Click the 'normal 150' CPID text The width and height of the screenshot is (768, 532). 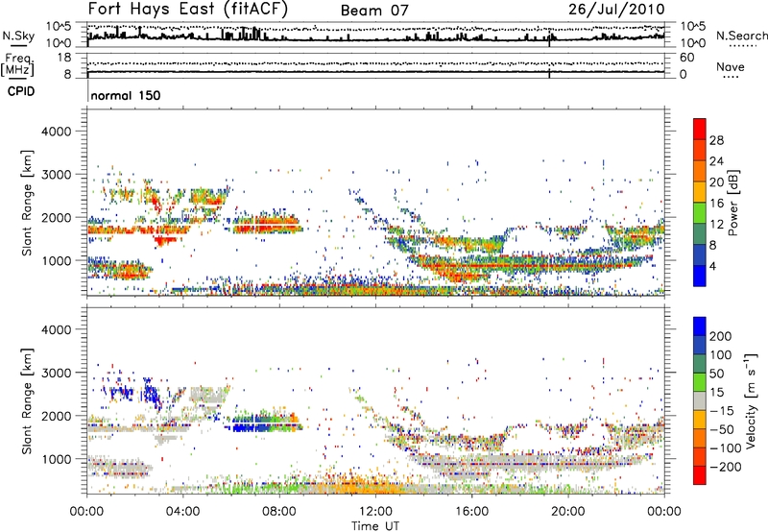(x=126, y=95)
